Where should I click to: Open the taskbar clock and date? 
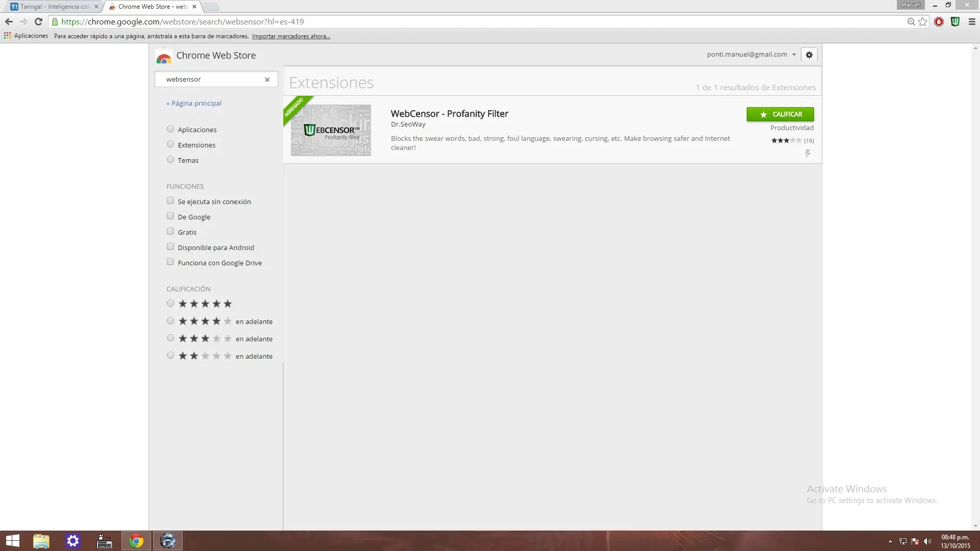[955, 541]
